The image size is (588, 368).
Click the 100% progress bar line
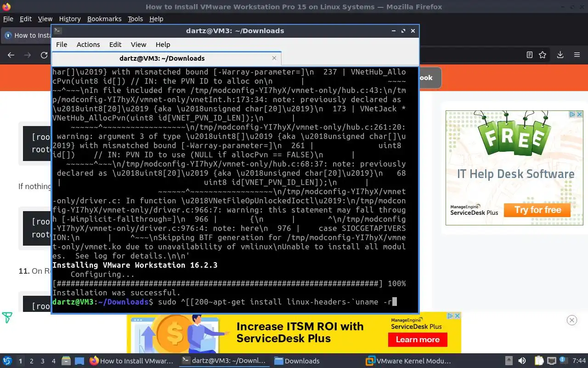click(x=229, y=283)
